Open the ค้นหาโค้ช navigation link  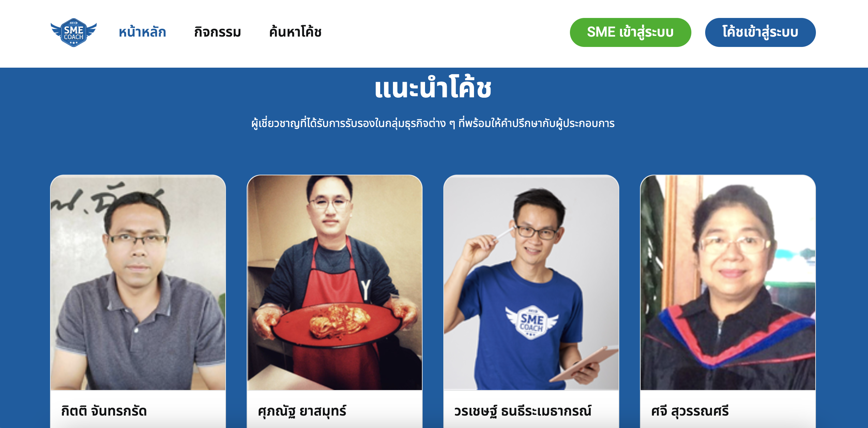click(295, 32)
